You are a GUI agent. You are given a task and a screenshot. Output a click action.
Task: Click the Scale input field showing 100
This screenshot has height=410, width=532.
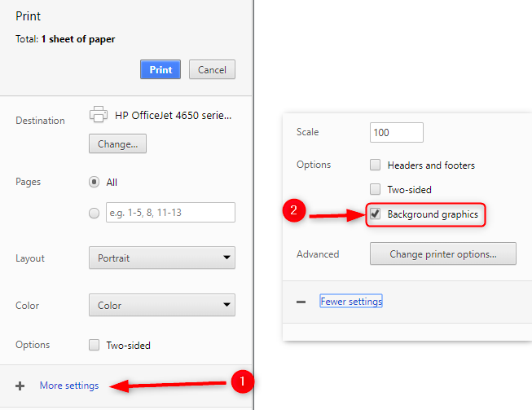(x=397, y=132)
